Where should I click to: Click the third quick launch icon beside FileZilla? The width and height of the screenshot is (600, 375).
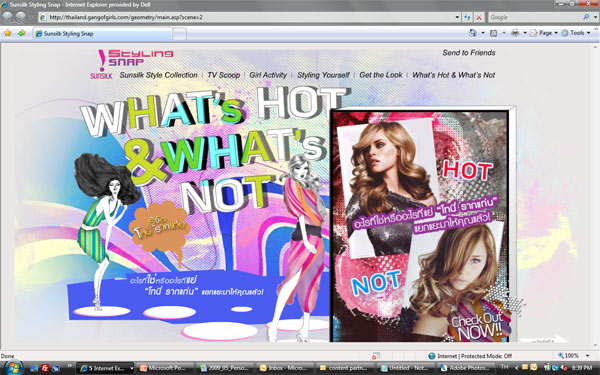click(56, 368)
